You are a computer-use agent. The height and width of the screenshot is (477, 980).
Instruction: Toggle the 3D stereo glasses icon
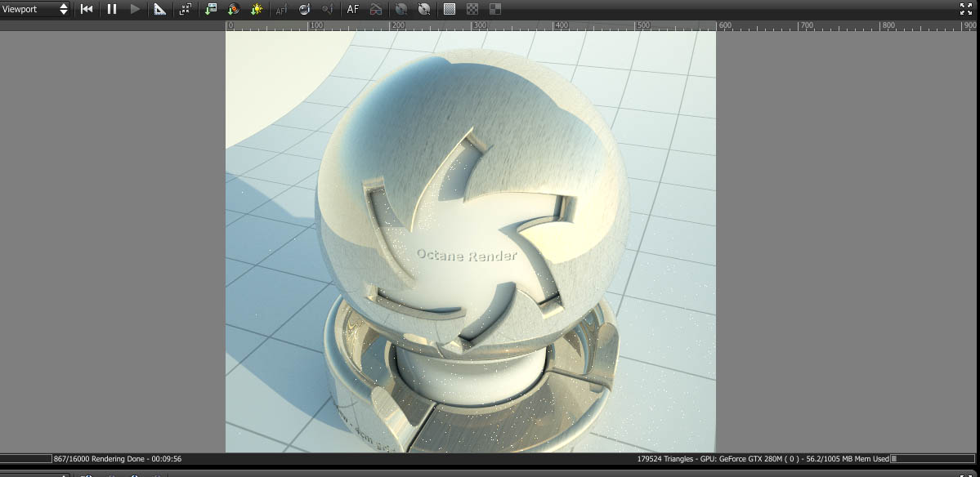tap(376, 9)
